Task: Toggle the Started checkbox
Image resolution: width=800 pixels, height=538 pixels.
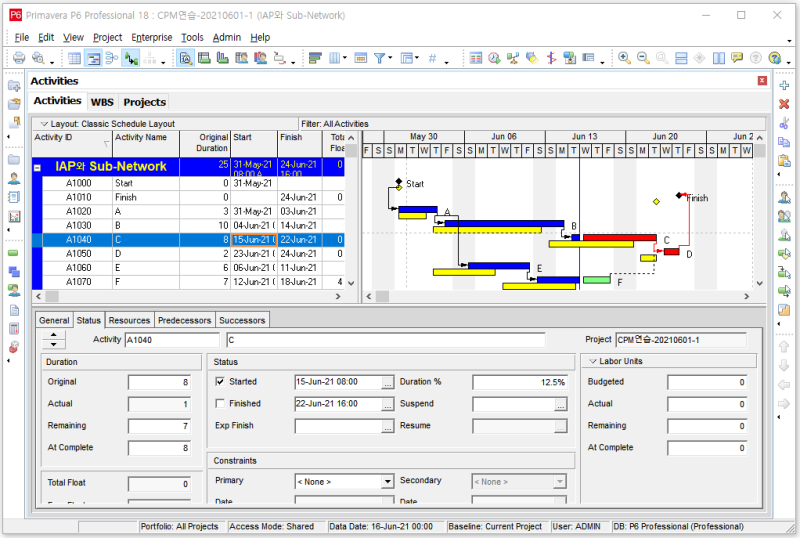Action: (x=220, y=381)
